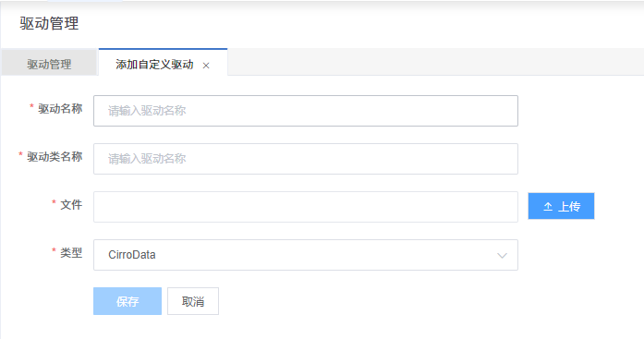644x339 pixels.
Task: Click the 驱动管理 page heading
Action: pos(49,23)
